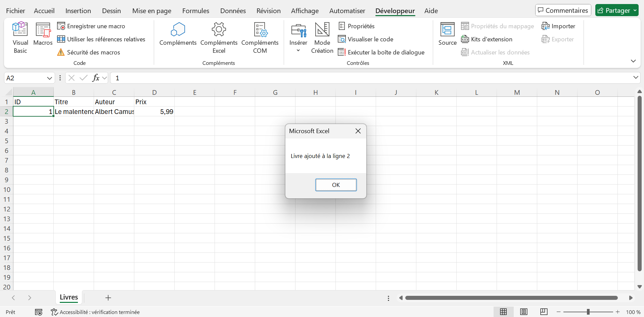Select the Livres sheet tab
Image resolution: width=644 pixels, height=317 pixels.
point(69,297)
